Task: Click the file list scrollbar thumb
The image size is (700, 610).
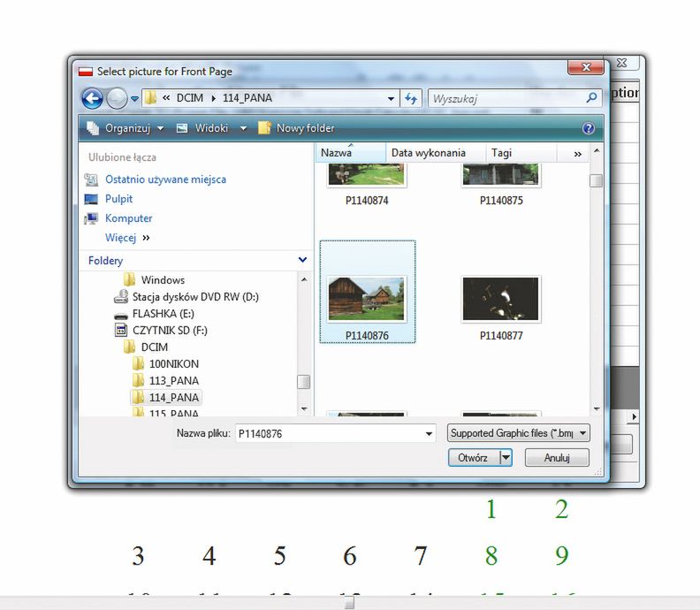Action: coord(596,181)
